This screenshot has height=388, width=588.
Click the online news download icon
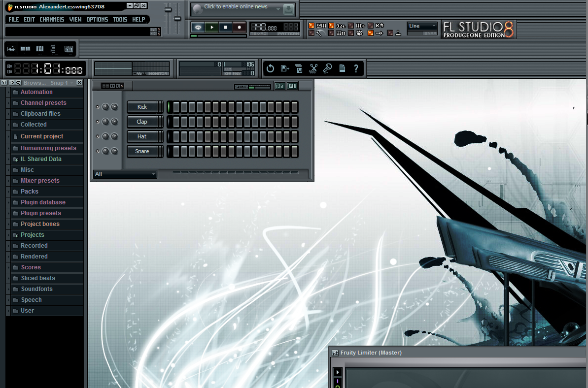[288, 9]
